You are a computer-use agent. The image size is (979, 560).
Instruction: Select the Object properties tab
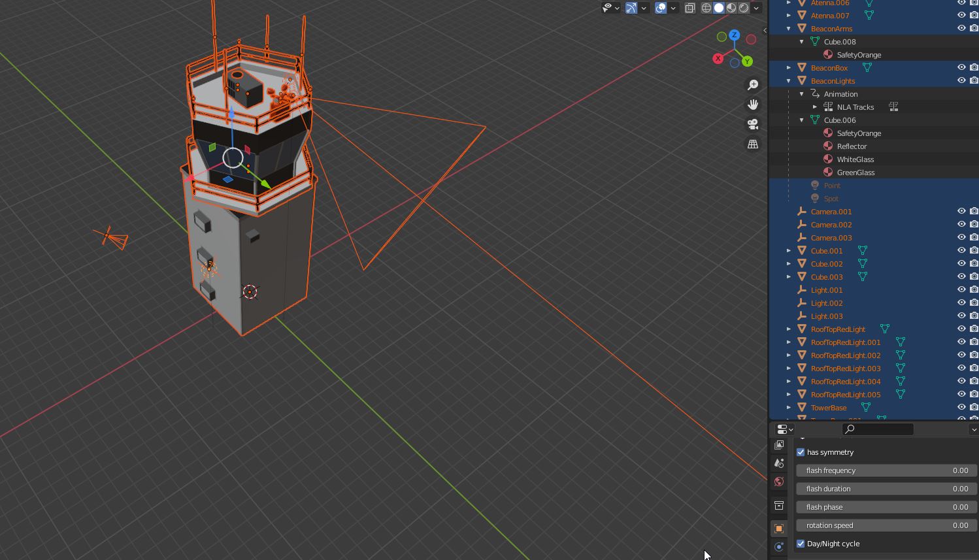pyautogui.click(x=779, y=529)
